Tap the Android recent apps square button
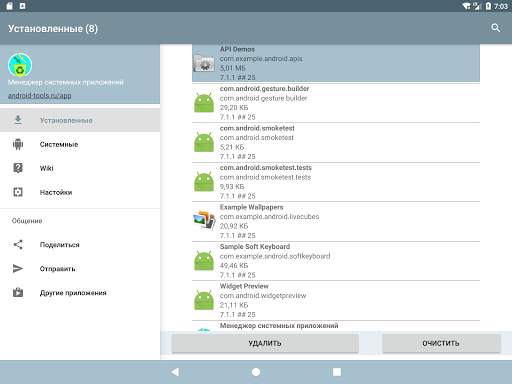 337,372
